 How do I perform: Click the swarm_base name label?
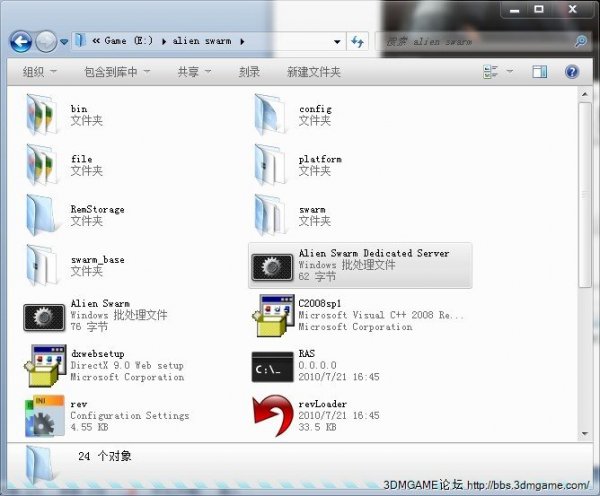(98, 259)
